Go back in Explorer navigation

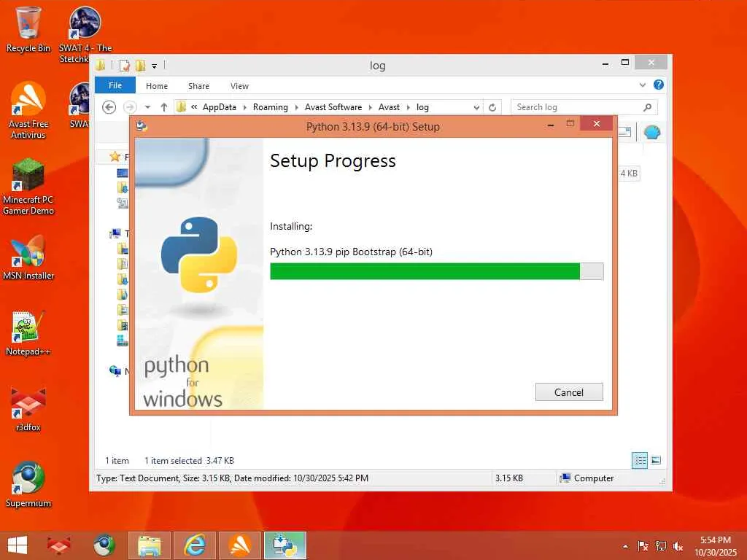click(x=109, y=107)
